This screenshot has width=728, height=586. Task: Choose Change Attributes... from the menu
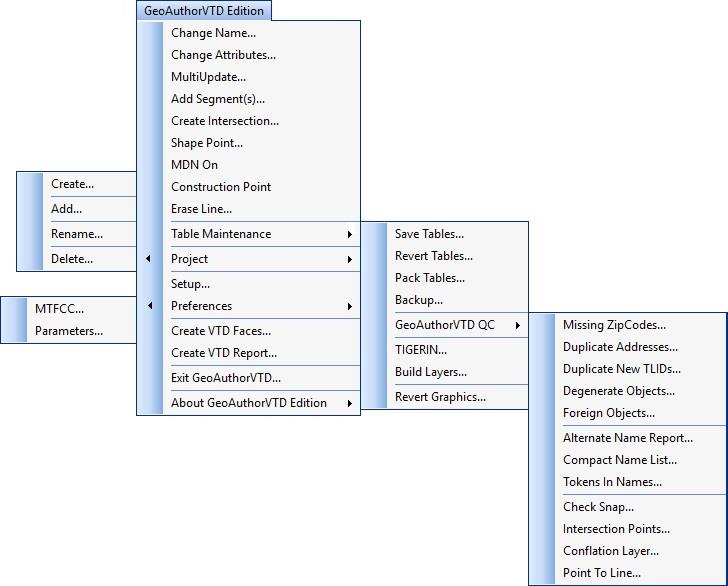[x=223, y=55]
